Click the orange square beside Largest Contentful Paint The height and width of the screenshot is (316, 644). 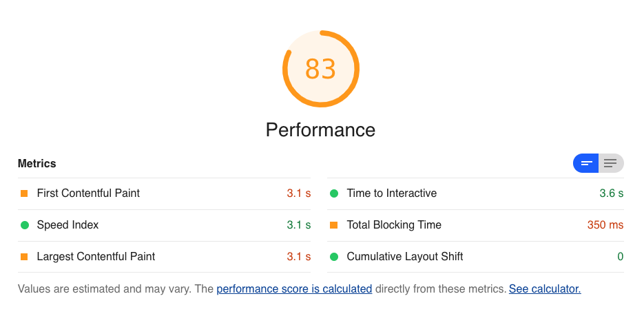point(24,257)
